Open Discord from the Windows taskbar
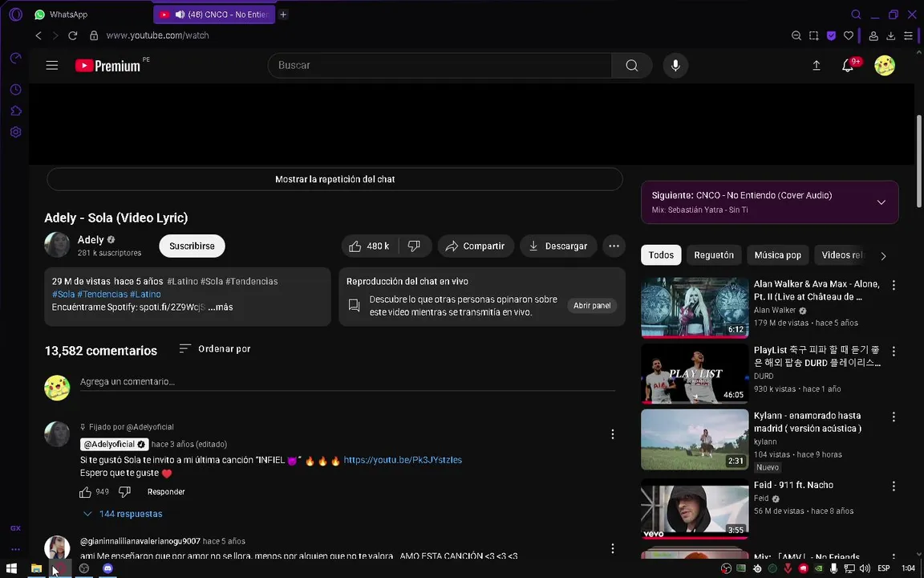924x578 pixels. [x=107, y=568]
